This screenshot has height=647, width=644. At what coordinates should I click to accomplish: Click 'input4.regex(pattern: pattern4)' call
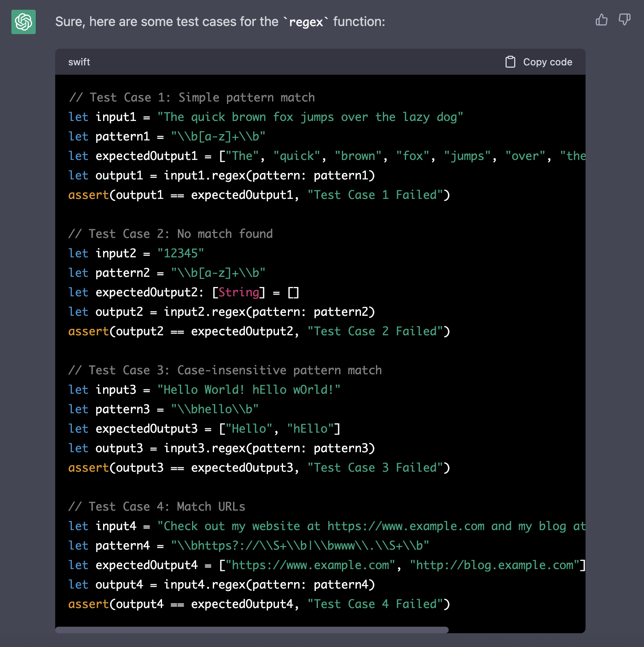coord(269,584)
